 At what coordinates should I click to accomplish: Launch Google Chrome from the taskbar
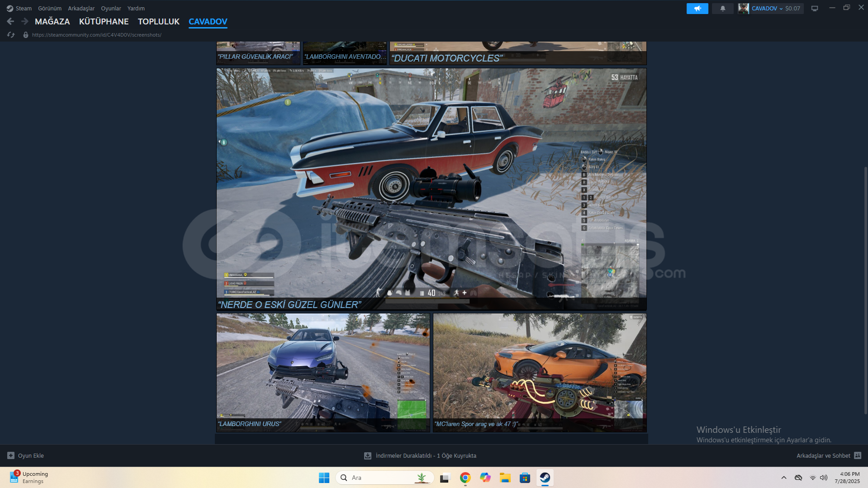click(x=465, y=478)
